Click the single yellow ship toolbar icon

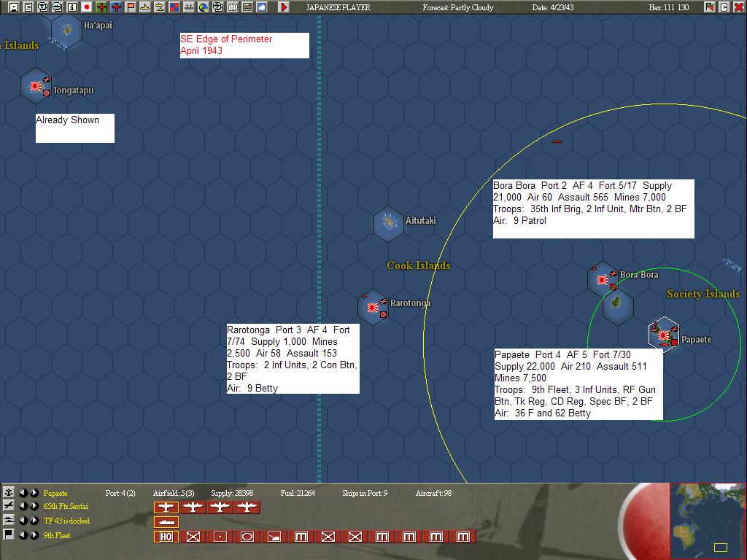click(x=145, y=7)
